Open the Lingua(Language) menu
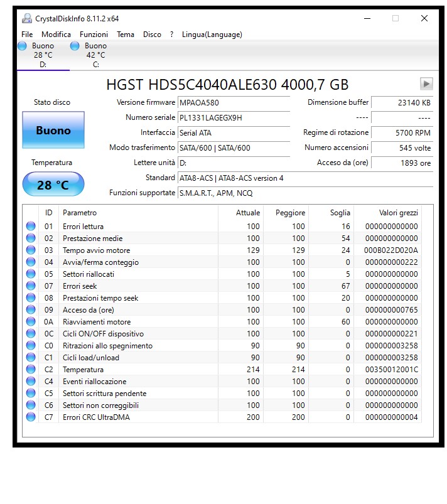This screenshot has height=504, width=447. [212, 35]
